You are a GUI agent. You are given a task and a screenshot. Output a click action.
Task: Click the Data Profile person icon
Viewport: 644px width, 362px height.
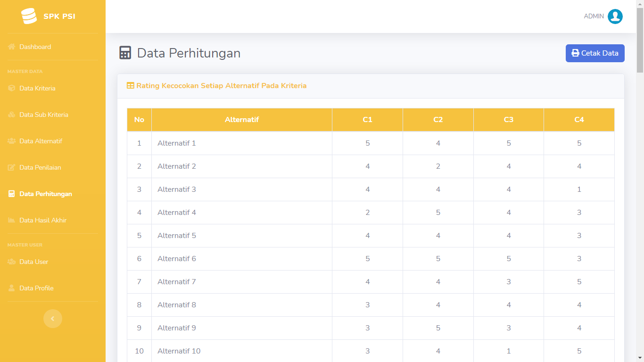click(x=12, y=288)
